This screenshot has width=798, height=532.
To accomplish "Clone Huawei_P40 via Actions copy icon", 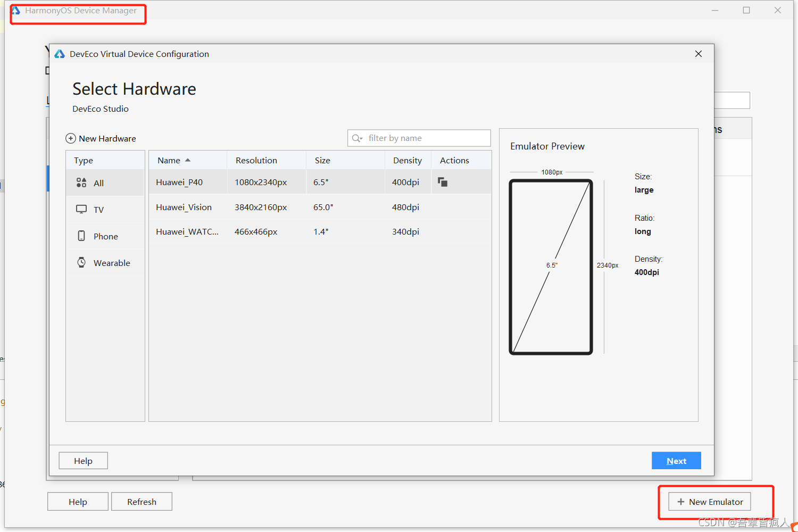I will [443, 182].
